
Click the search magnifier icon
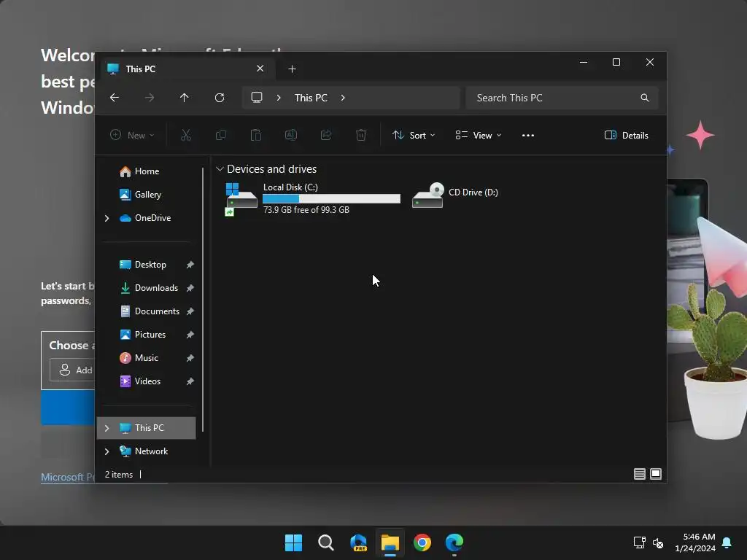(645, 98)
